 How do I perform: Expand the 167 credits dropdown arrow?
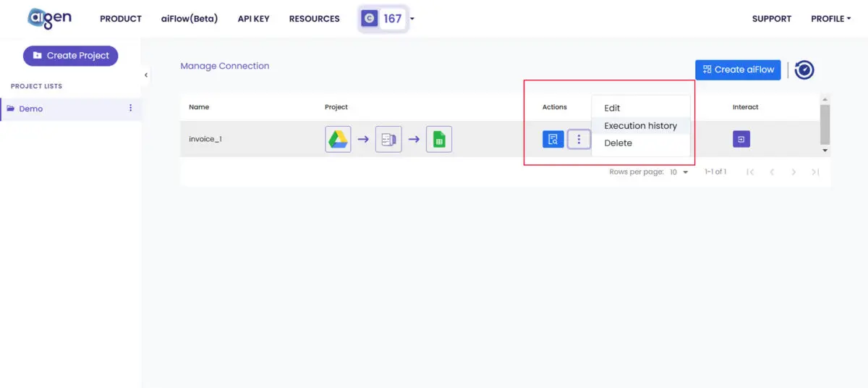[412, 19]
